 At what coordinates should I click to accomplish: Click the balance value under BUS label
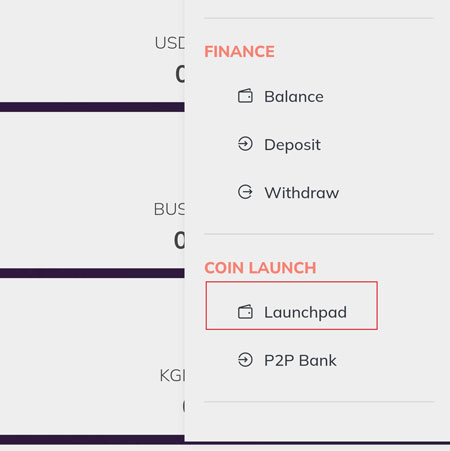click(x=179, y=240)
